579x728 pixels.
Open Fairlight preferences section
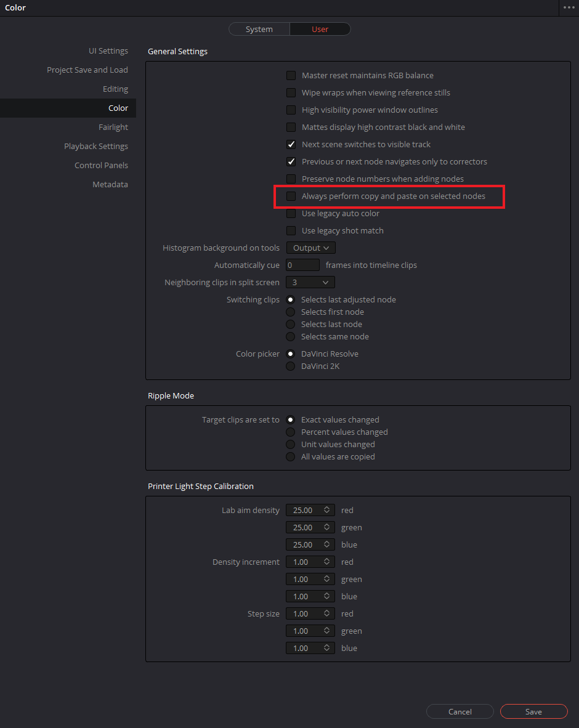113,127
